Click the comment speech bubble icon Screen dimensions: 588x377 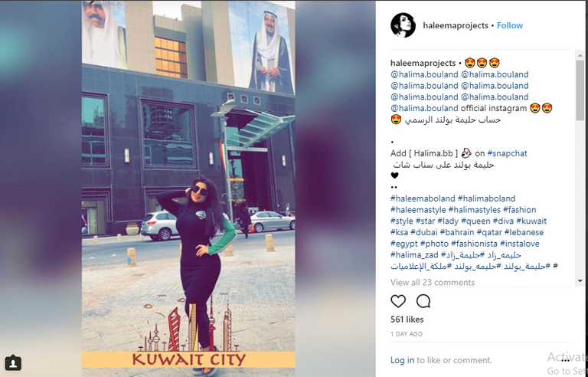tap(423, 301)
